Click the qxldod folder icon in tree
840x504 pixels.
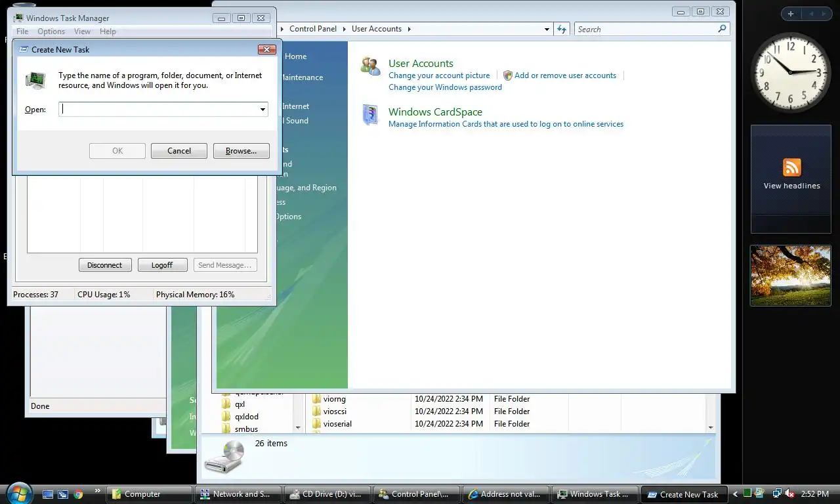[x=226, y=417]
